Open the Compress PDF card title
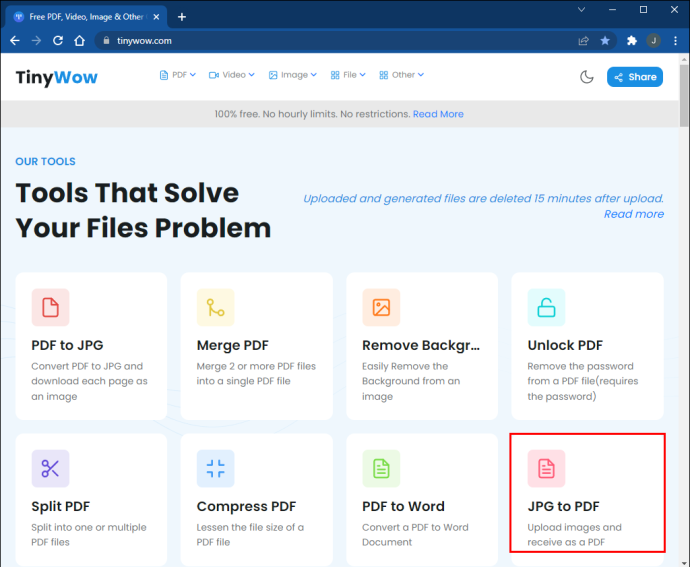Image resolution: width=690 pixels, height=567 pixels. pos(246,507)
